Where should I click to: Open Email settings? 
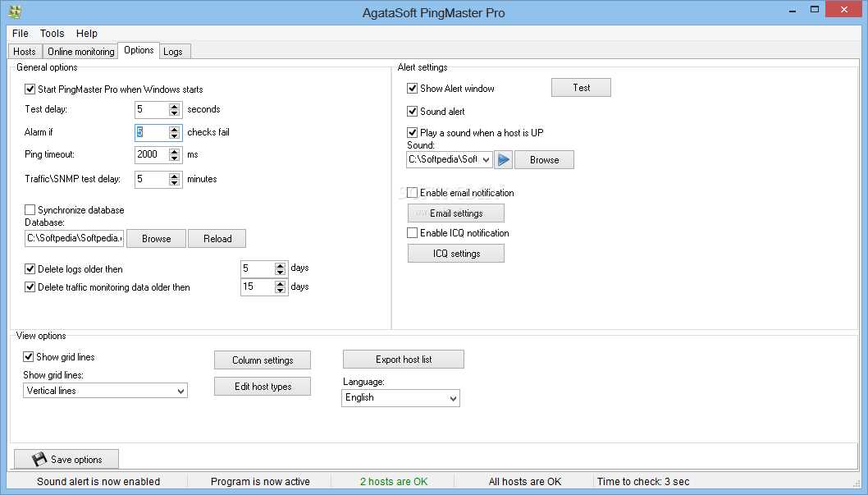[456, 213]
